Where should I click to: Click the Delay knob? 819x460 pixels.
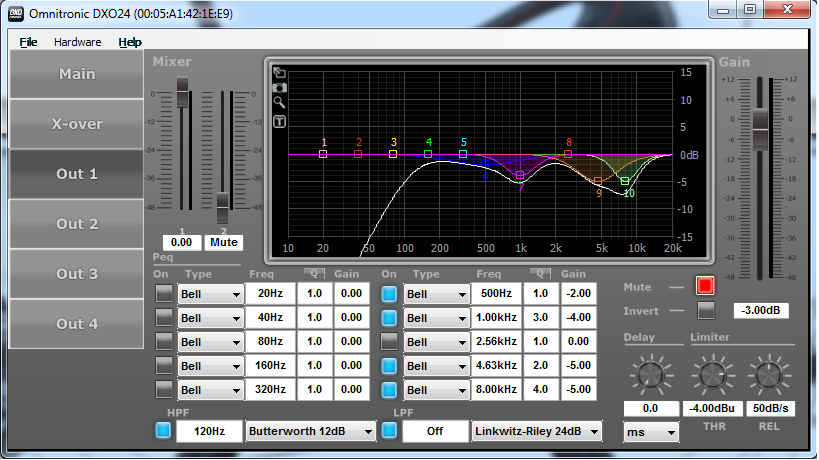(x=651, y=374)
